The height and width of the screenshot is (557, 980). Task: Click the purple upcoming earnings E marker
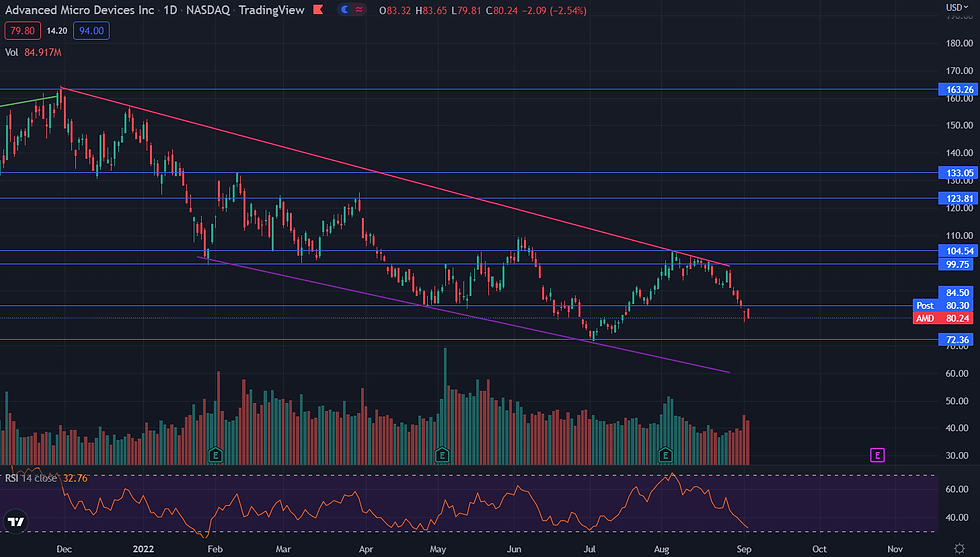pos(877,455)
